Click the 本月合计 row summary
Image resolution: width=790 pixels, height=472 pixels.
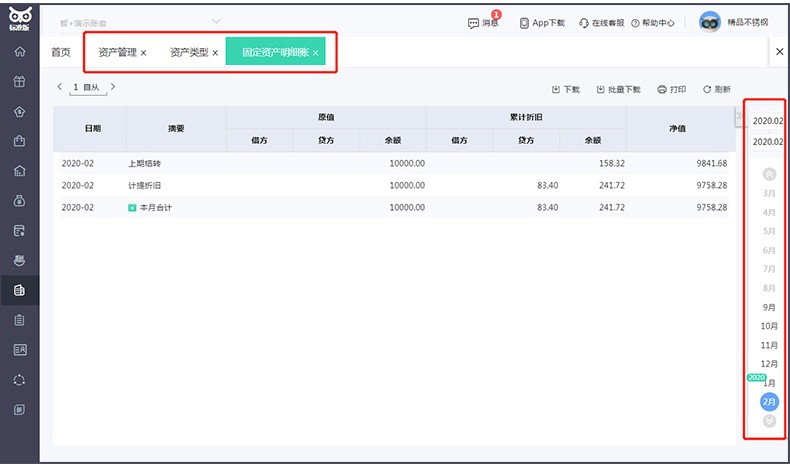pos(156,208)
